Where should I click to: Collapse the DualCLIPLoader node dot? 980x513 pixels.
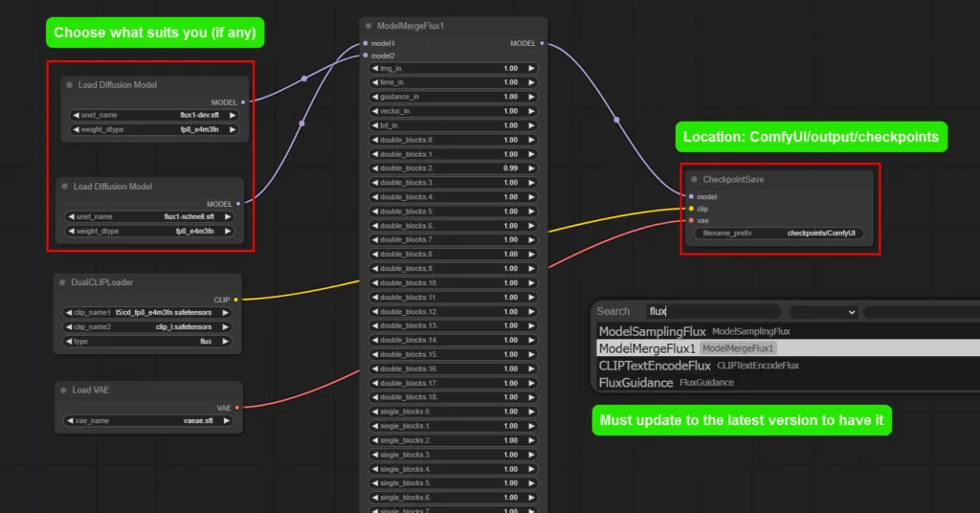62,282
